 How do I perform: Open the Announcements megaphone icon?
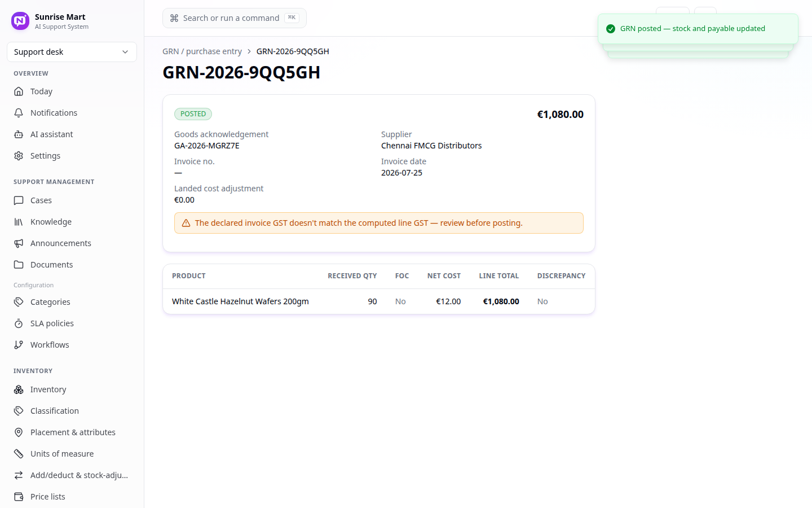tap(19, 243)
